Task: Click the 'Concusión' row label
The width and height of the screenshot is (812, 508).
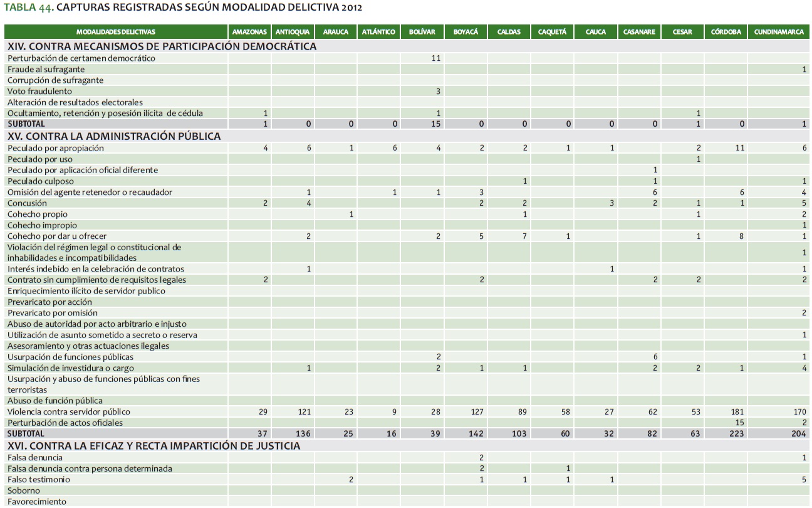Action: [27, 203]
